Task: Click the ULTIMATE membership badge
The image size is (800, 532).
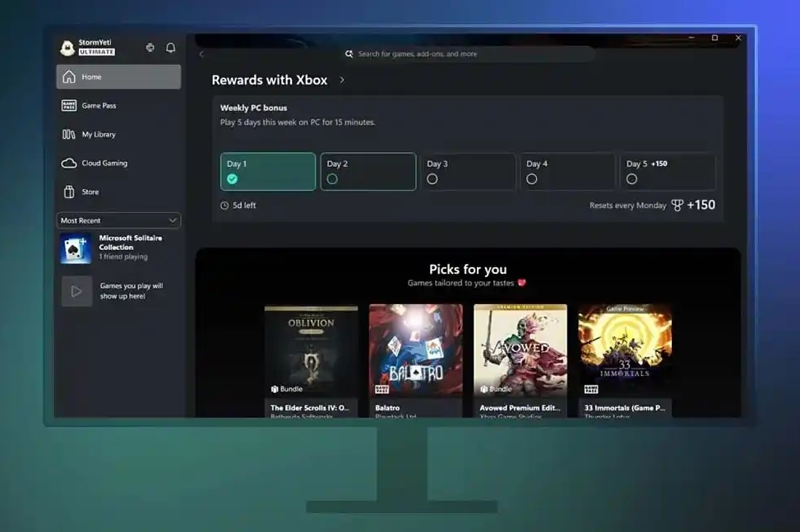Action: [x=97, y=52]
